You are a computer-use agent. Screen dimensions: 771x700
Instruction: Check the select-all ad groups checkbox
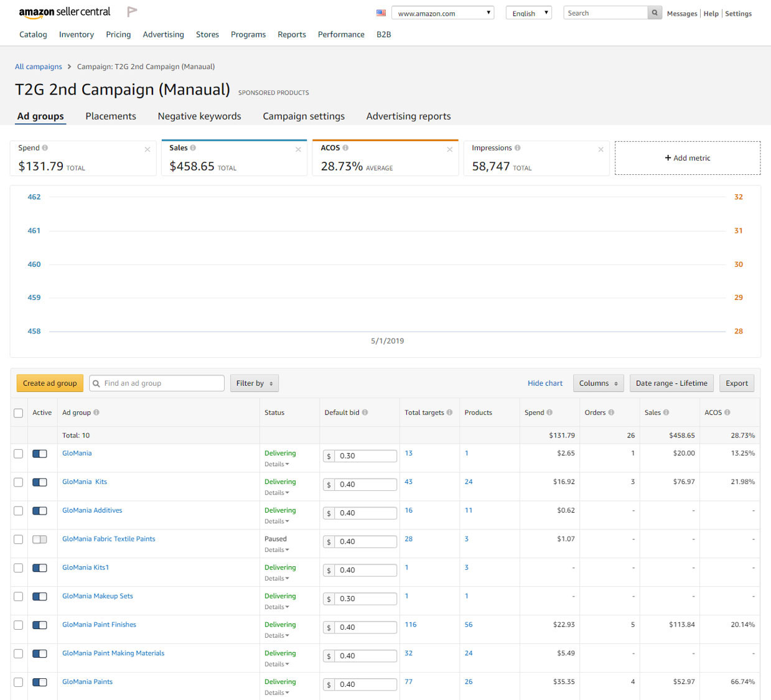pyautogui.click(x=19, y=413)
